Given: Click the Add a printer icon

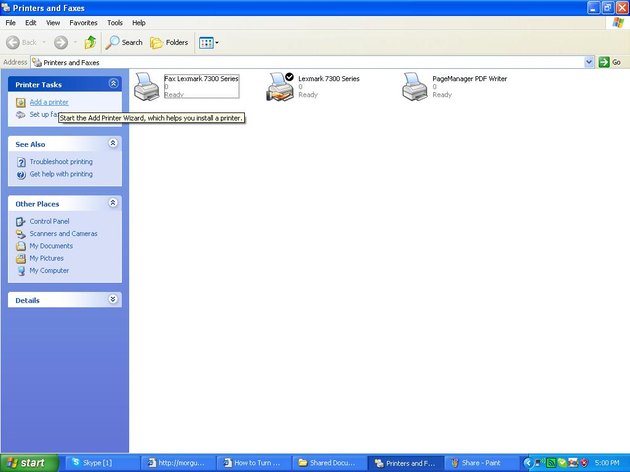Looking at the screenshot, I should (20, 102).
